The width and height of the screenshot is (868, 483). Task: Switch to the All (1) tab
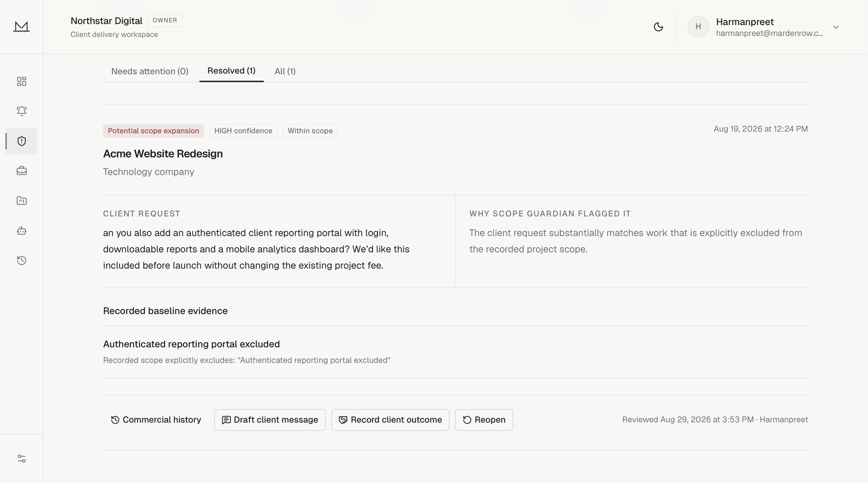[x=285, y=71]
